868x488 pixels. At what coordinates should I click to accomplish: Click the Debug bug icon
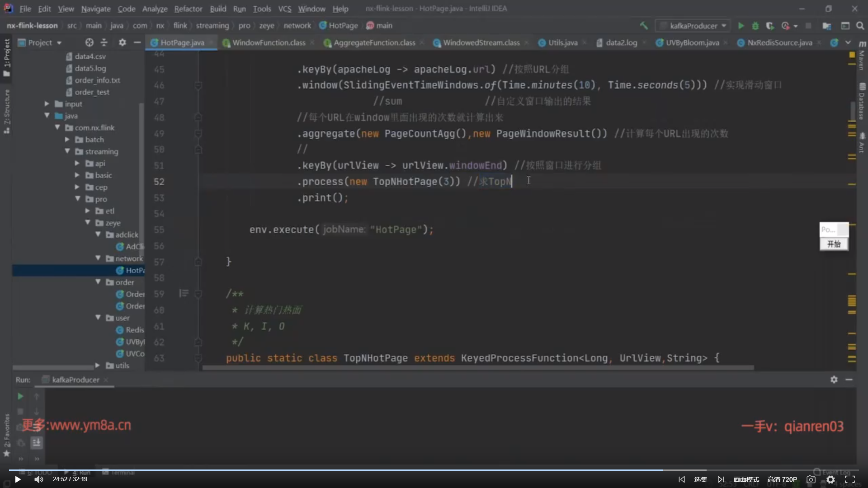pos(755,26)
